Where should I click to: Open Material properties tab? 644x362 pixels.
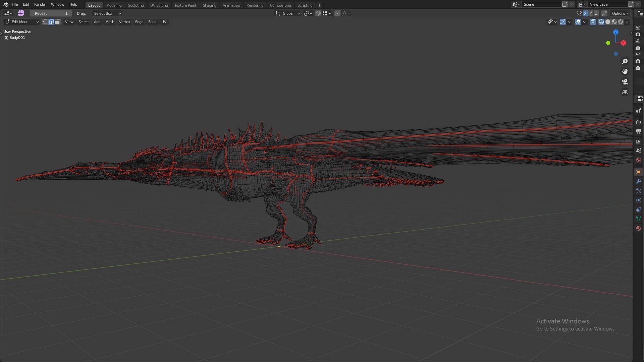(639, 228)
